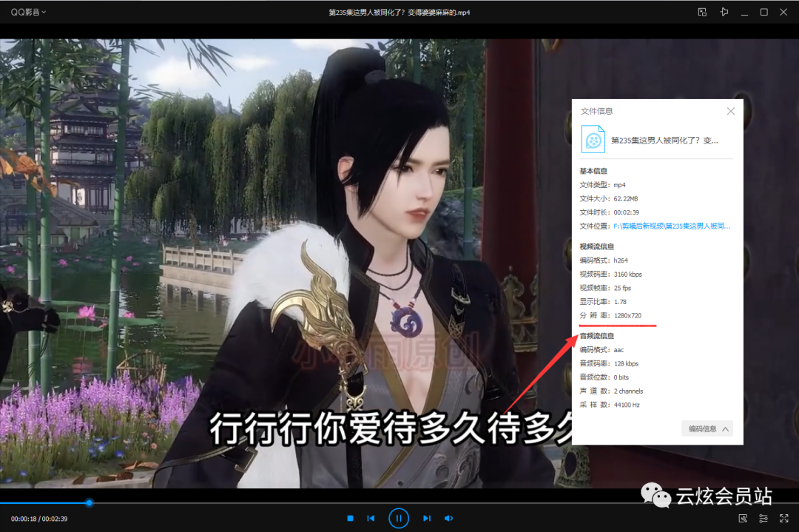
Task: Select the 分辨率: 1280x720 row
Action: coord(610,315)
